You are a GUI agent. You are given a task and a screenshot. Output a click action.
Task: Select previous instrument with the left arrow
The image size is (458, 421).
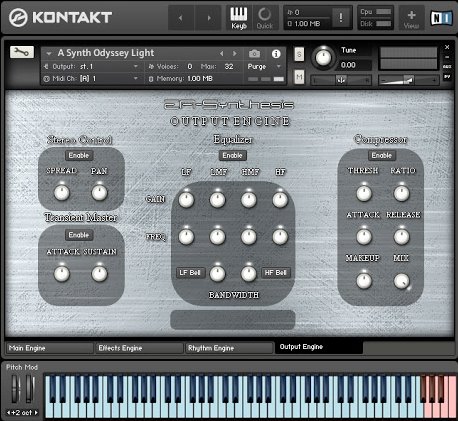pos(222,53)
